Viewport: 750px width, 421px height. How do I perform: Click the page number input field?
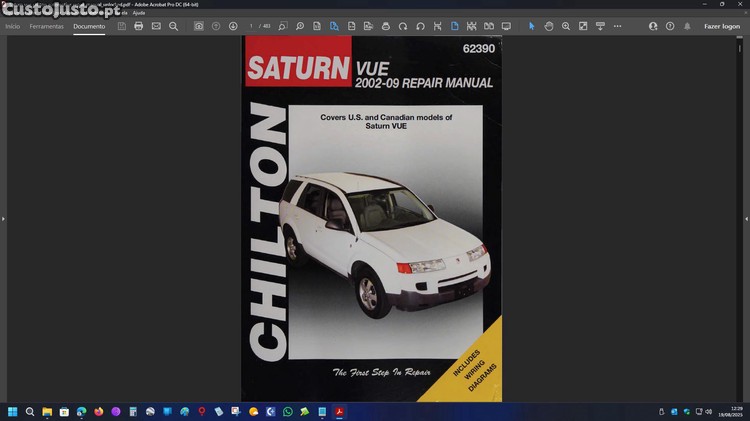point(252,26)
